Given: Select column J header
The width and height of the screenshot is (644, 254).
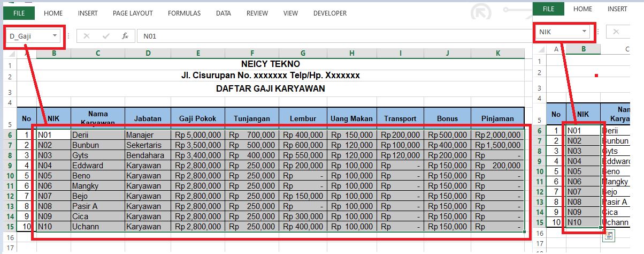Looking at the screenshot, I should pyautogui.click(x=447, y=53).
